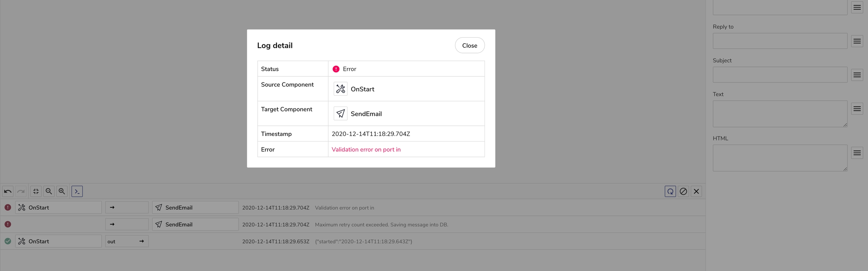The width and height of the screenshot is (868, 271).
Task: Click the Subject input field
Action: [780, 75]
